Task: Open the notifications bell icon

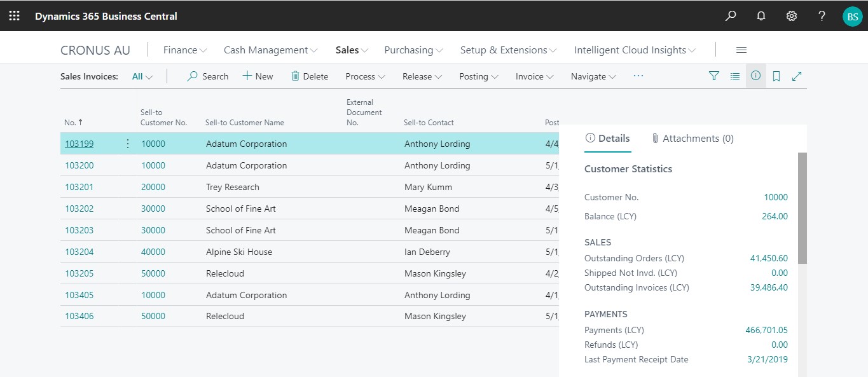Action: [761, 16]
